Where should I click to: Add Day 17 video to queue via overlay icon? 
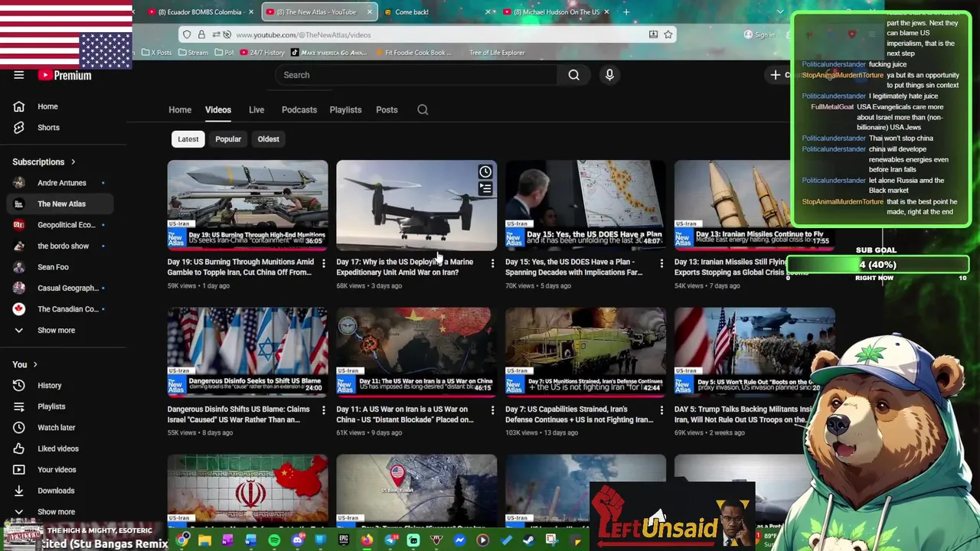485,188
